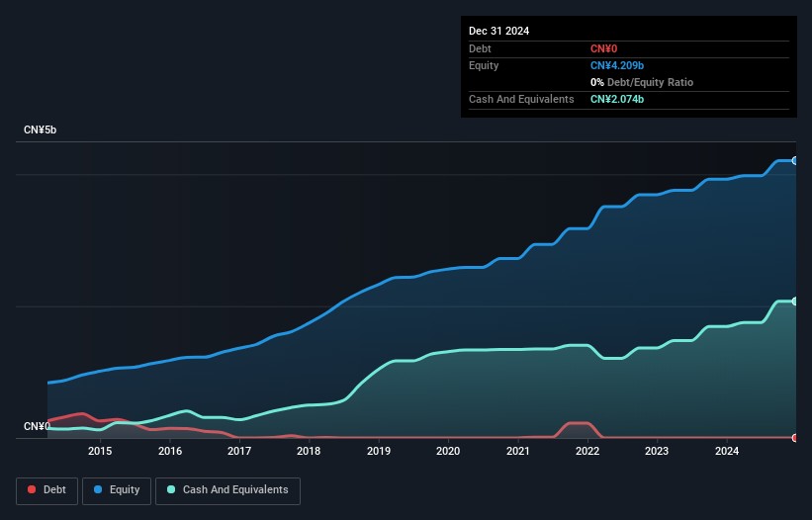Toggle the Debt series in legend
The height and width of the screenshot is (520, 812).
click(x=45, y=490)
